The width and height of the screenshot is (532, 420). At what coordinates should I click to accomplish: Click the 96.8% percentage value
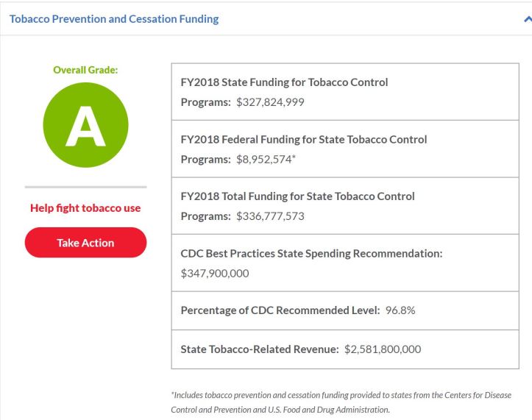point(400,310)
